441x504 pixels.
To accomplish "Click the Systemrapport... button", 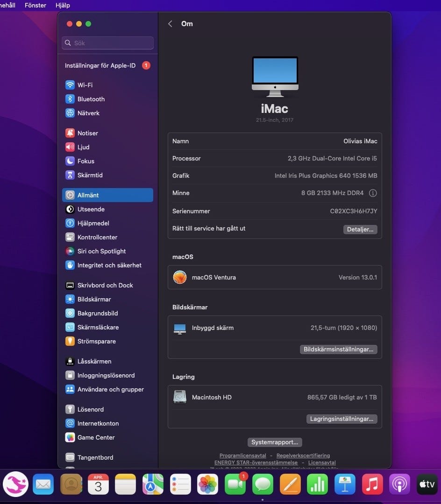I will (x=275, y=442).
